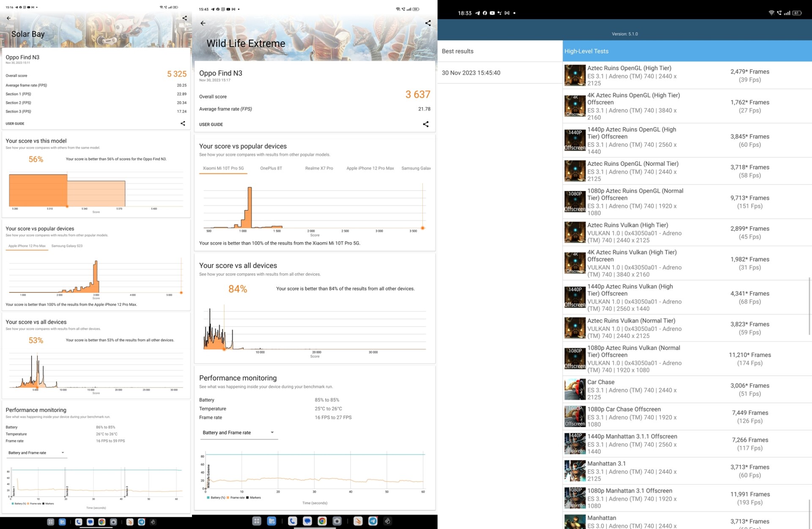Select the Samsung Galaxy S23 tab in Solar Bay
Image resolution: width=812 pixels, height=529 pixels.
coord(67,246)
